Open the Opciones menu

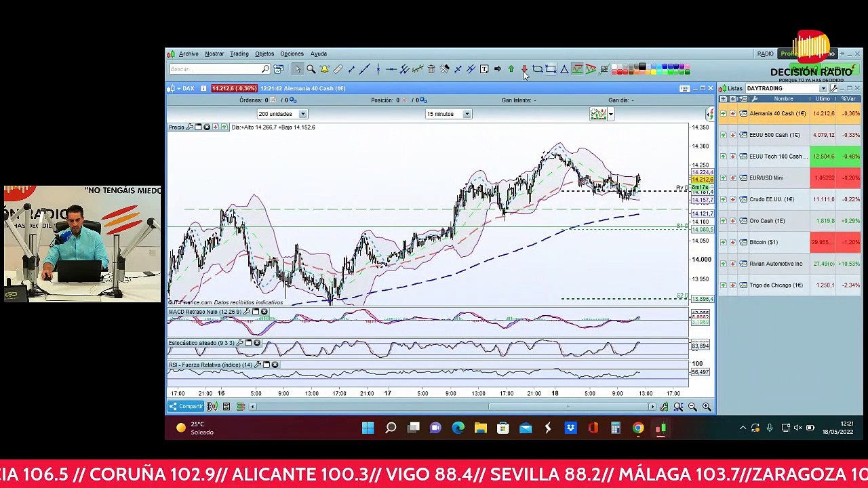292,54
